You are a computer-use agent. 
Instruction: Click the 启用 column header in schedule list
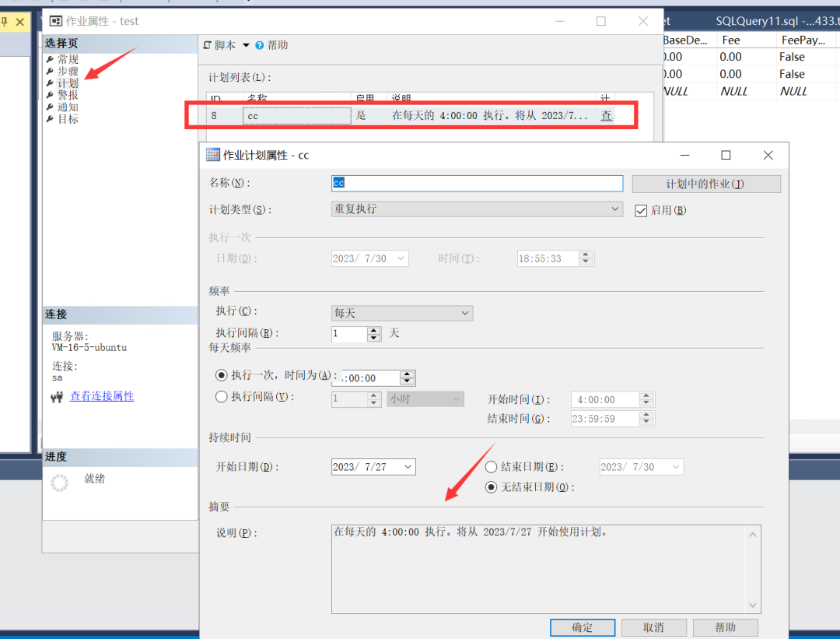tap(364, 98)
